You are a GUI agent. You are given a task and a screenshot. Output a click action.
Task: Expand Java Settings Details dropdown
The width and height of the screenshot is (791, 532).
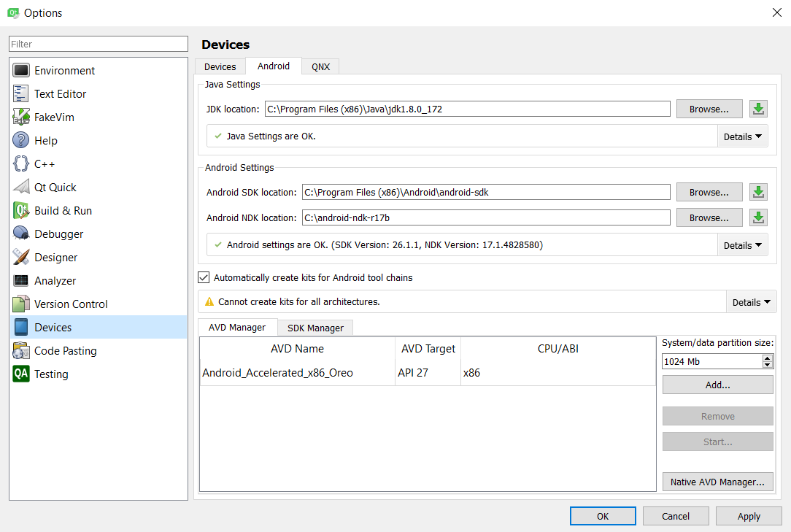point(743,136)
